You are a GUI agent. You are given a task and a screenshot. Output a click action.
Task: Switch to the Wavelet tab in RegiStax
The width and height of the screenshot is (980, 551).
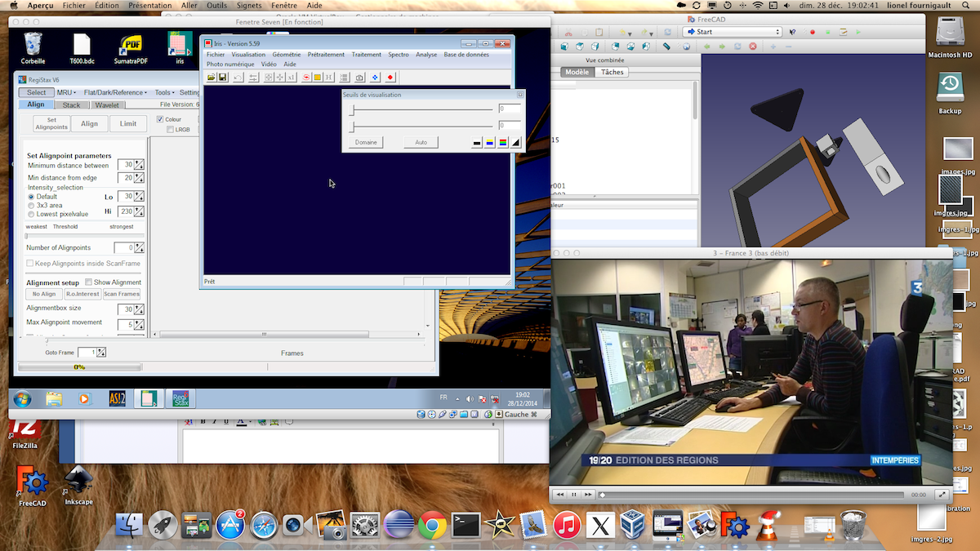click(107, 105)
